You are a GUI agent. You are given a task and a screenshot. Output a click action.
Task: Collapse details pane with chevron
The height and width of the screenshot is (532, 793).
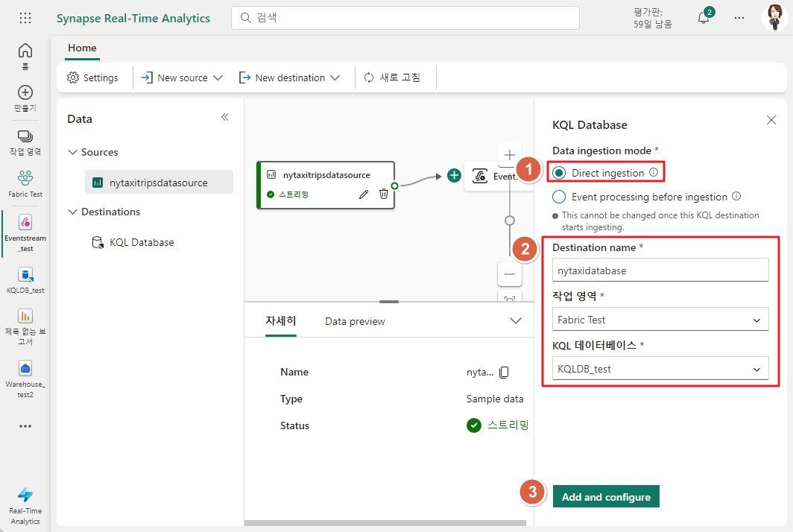tap(515, 320)
